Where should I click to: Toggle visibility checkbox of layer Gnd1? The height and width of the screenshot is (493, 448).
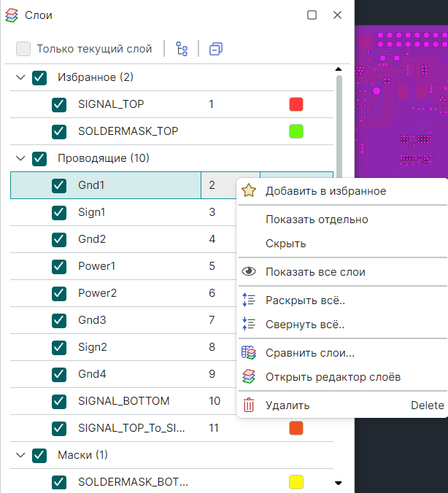59,185
